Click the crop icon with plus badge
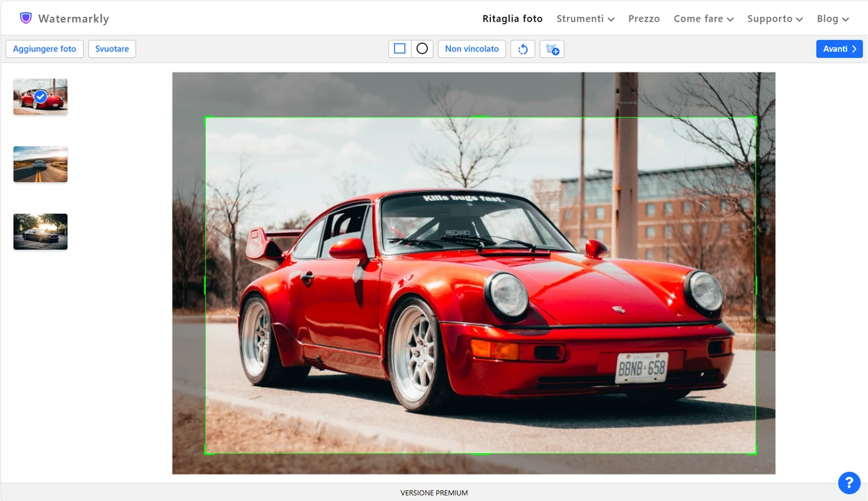 click(x=552, y=49)
